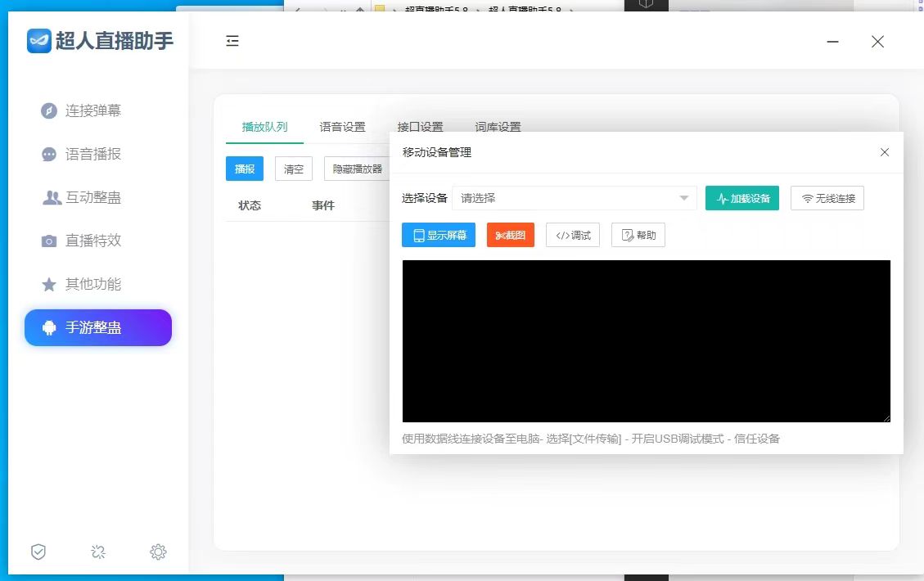
Task: Click the shield check icon at bottom left
Action: pyautogui.click(x=38, y=552)
